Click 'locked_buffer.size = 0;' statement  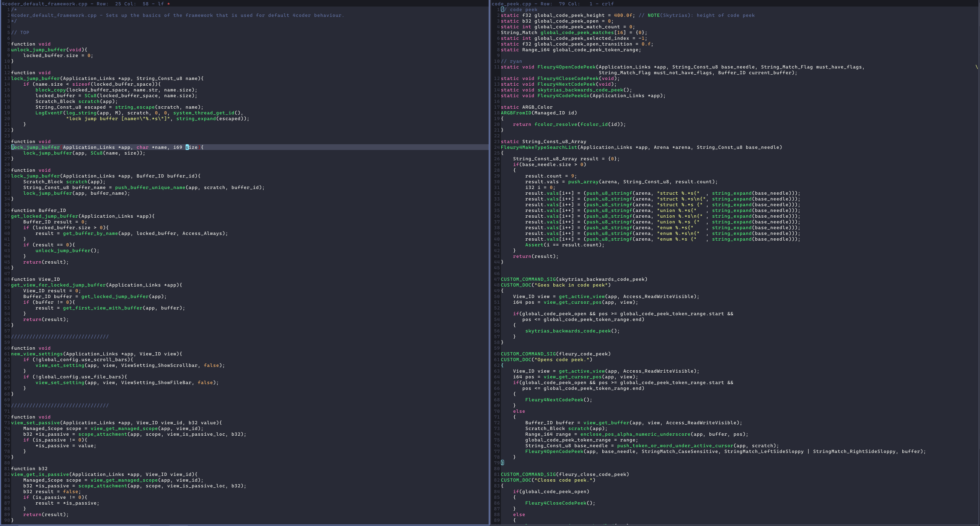point(58,55)
